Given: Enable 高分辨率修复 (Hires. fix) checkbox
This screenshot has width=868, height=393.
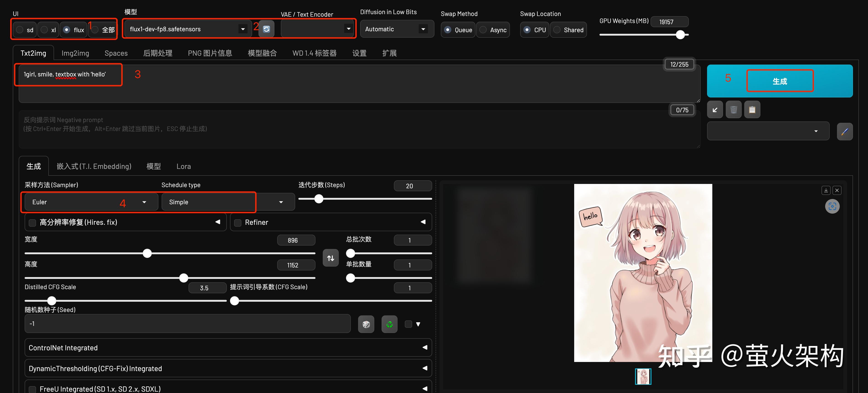Looking at the screenshot, I should 32,222.
